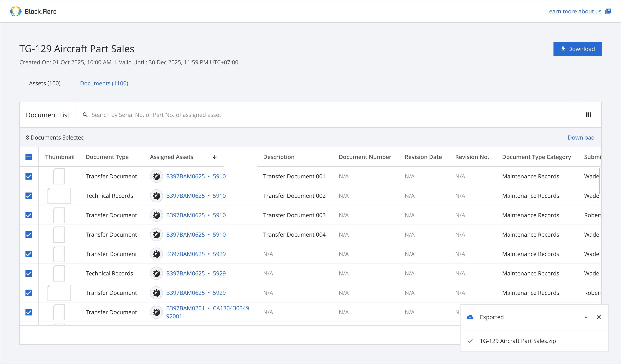Close the Exported notification panel
This screenshot has width=621, height=364.
599,317
